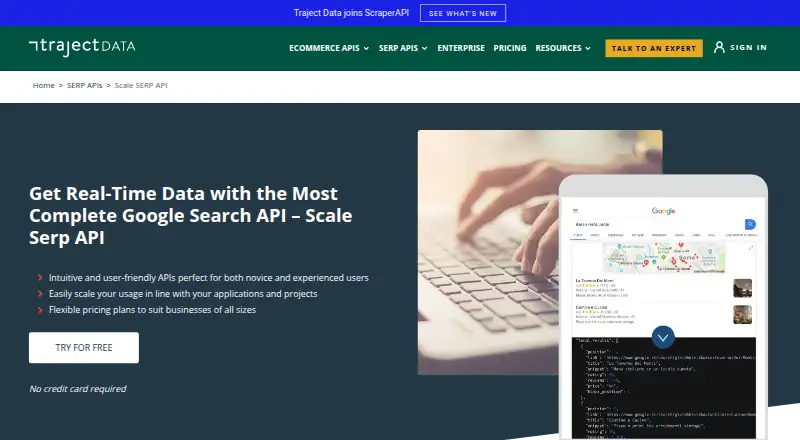Expand the SERP APIs chevron
The height and width of the screenshot is (440, 800).
pos(424,48)
